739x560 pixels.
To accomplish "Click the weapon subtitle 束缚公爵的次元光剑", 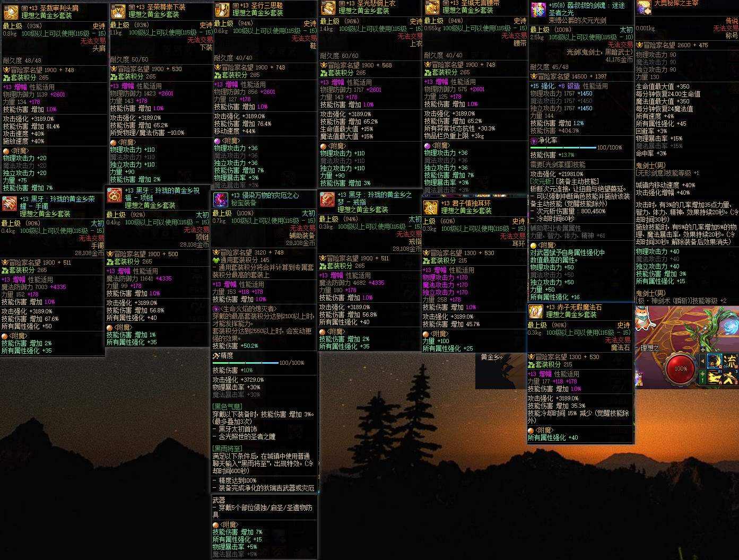I will pos(577,21).
